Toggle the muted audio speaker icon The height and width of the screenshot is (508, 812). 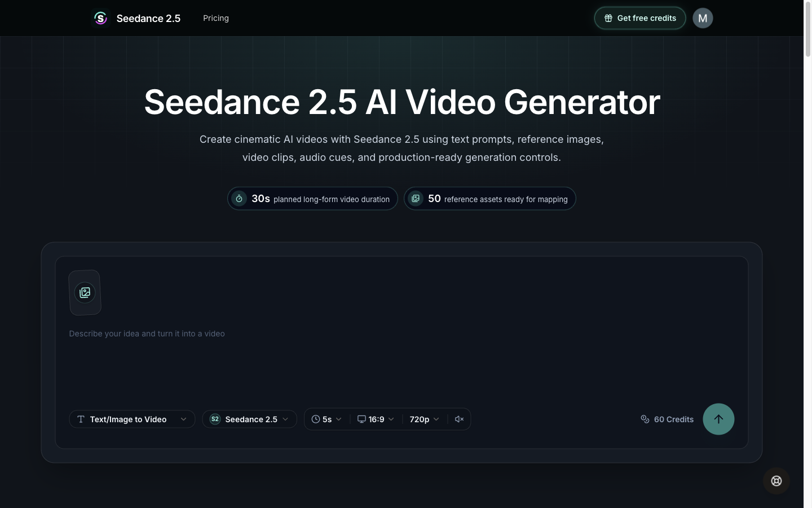459,419
